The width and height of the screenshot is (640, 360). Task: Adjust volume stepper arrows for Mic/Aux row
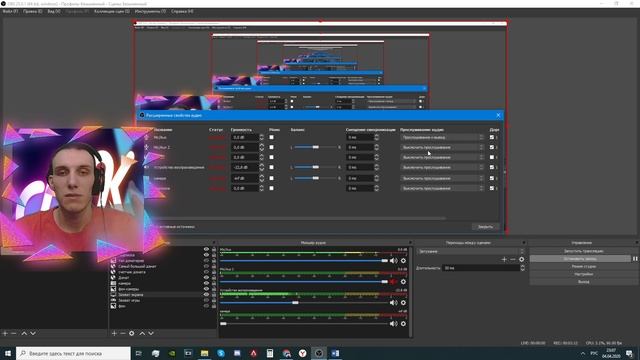point(262,137)
